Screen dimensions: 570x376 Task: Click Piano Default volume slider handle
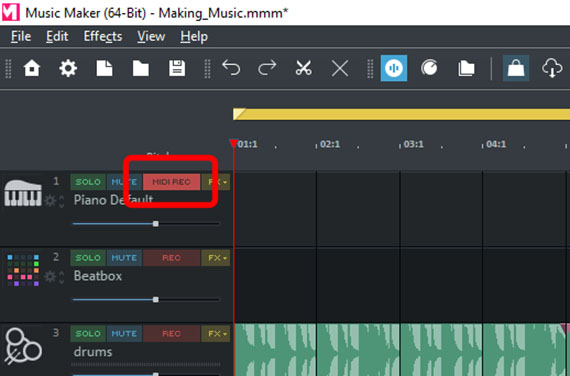click(156, 224)
